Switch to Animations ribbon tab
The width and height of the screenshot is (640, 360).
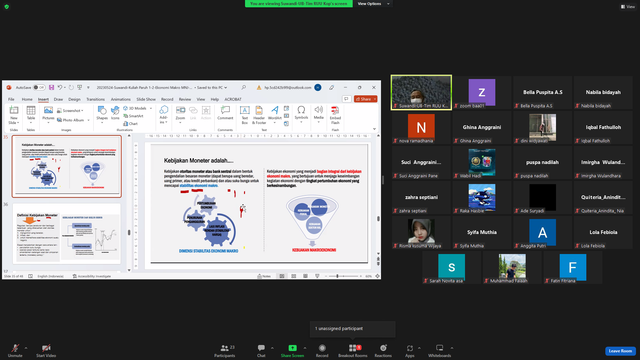pyautogui.click(x=121, y=99)
